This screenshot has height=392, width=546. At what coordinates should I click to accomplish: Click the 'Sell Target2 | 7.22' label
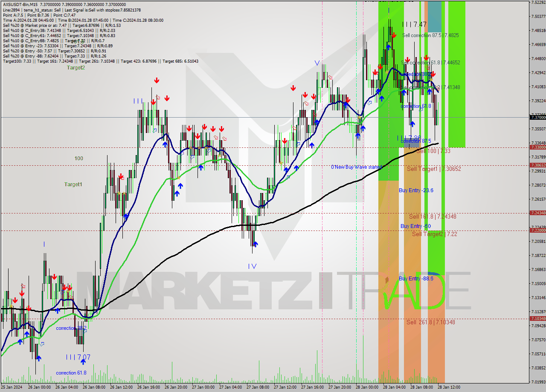[x=435, y=234]
